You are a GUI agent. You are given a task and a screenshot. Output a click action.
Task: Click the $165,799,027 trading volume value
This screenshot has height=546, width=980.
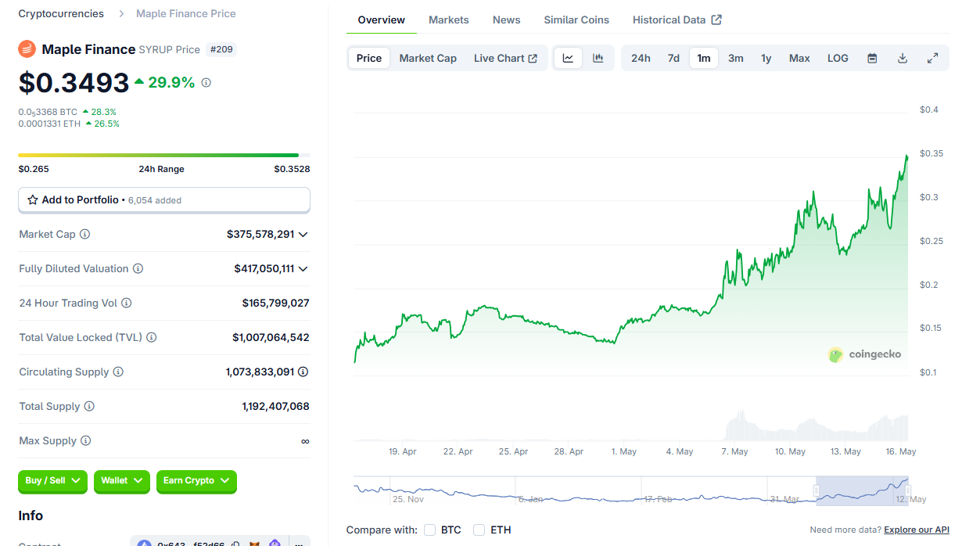tap(276, 303)
